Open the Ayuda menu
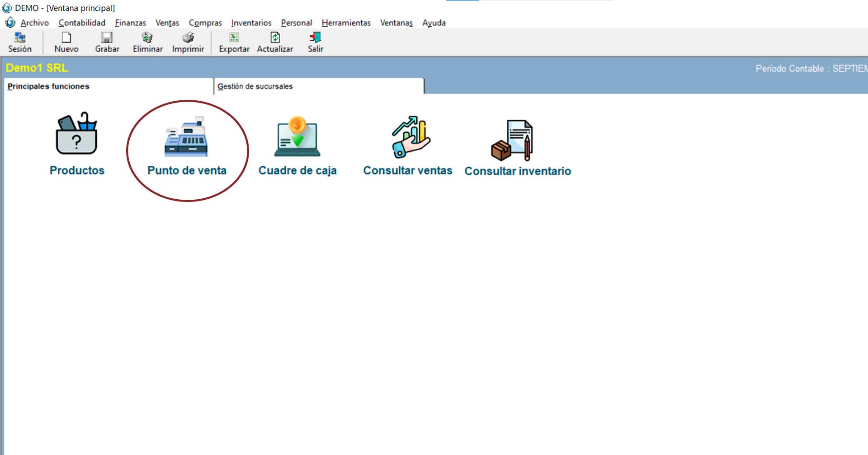The height and width of the screenshot is (455, 868). pos(434,23)
